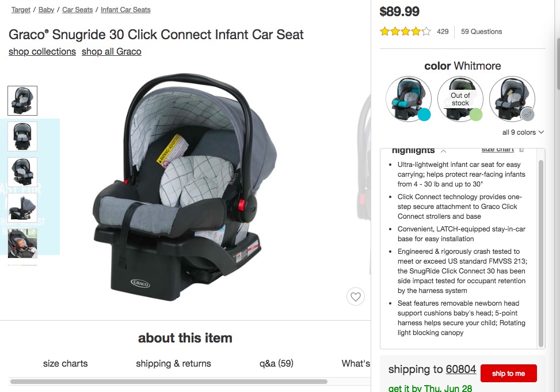Open the size chart ruler icon
The height and width of the screenshot is (392, 560).
521,150
